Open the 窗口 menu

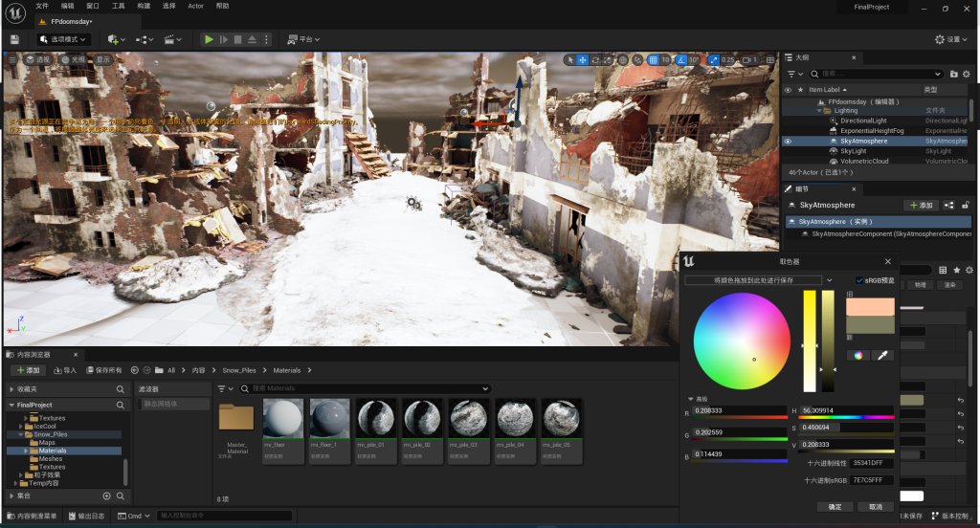pos(93,6)
